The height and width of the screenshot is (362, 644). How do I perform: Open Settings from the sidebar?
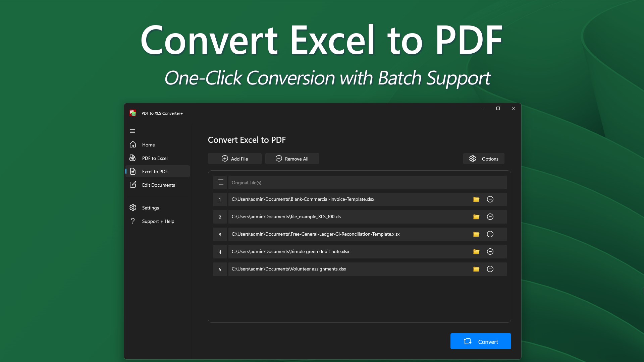point(158,208)
